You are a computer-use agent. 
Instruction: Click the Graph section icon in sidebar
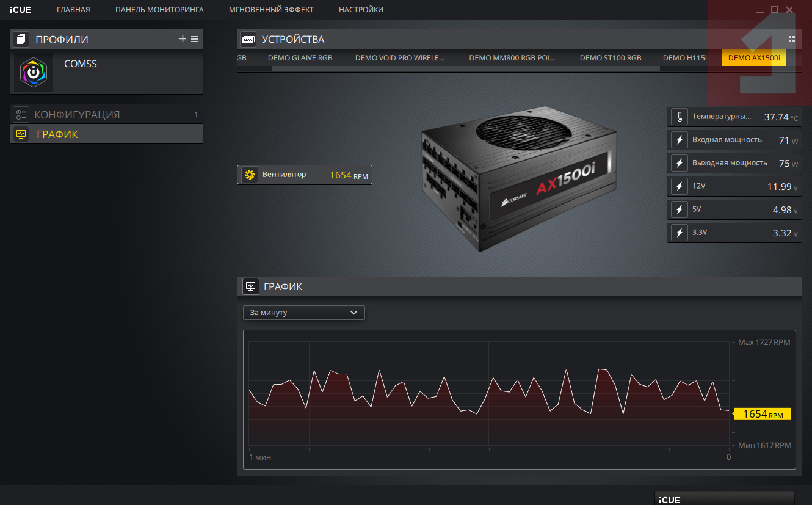tap(21, 134)
